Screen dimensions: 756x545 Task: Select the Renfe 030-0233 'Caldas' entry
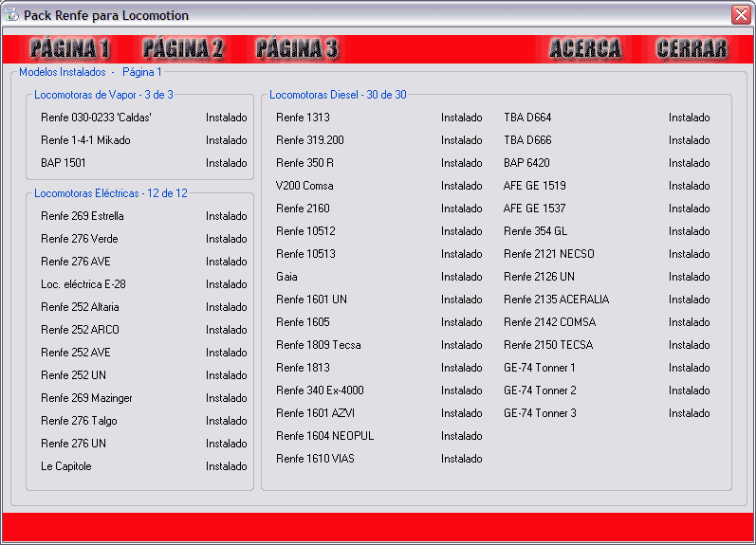click(x=96, y=118)
